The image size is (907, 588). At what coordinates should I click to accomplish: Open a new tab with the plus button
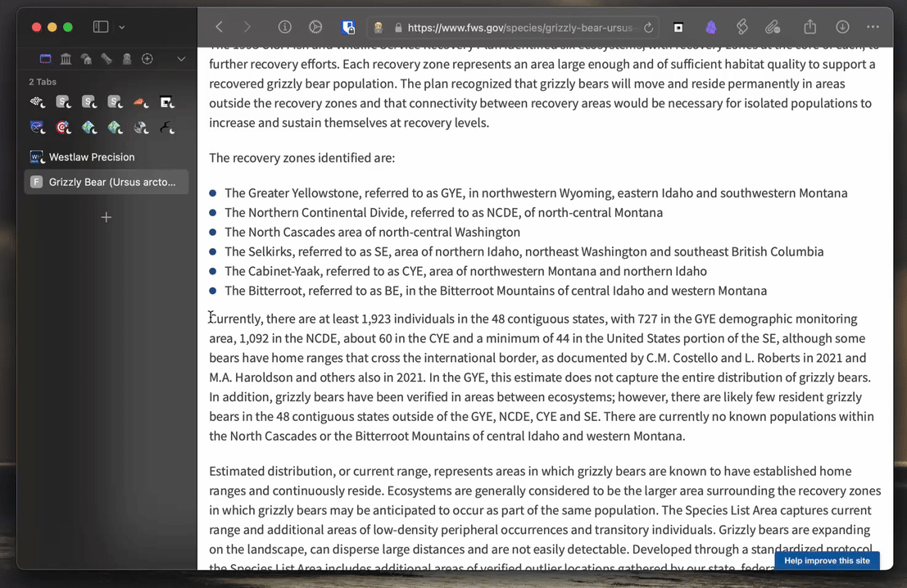click(106, 217)
